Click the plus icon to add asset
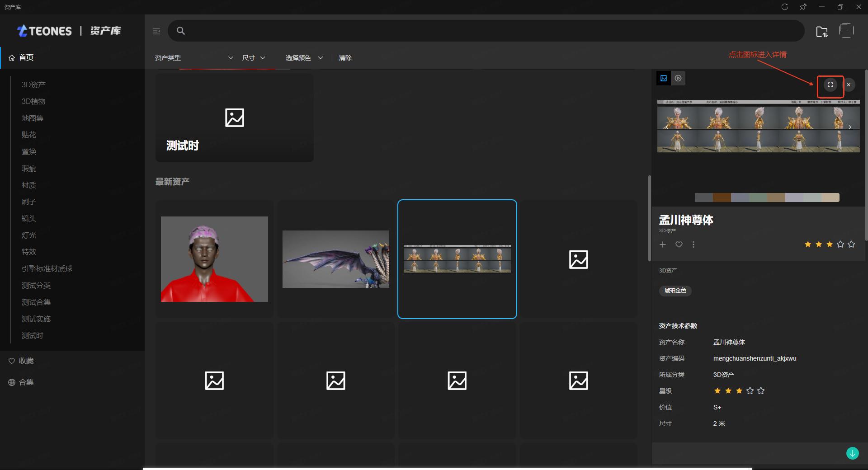868x470 pixels. (x=663, y=244)
